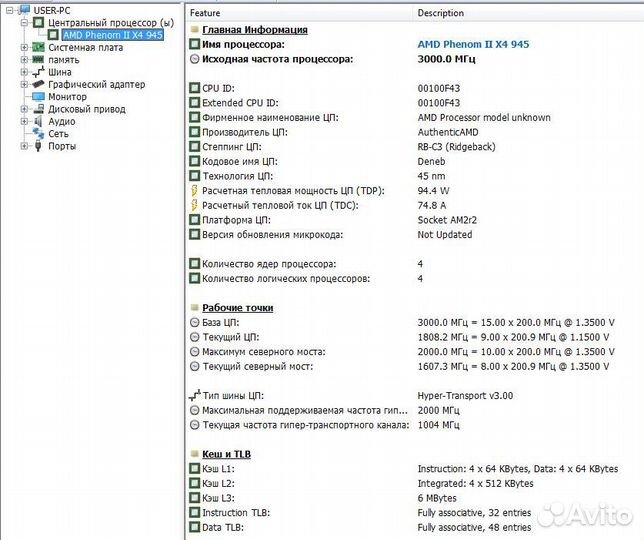
Task: Click the disk drive icon for Дисковый привод
Action: point(38,109)
